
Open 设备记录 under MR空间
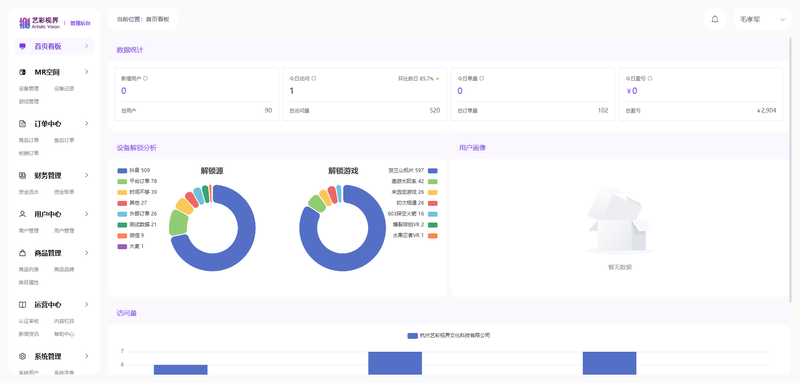coord(64,89)
